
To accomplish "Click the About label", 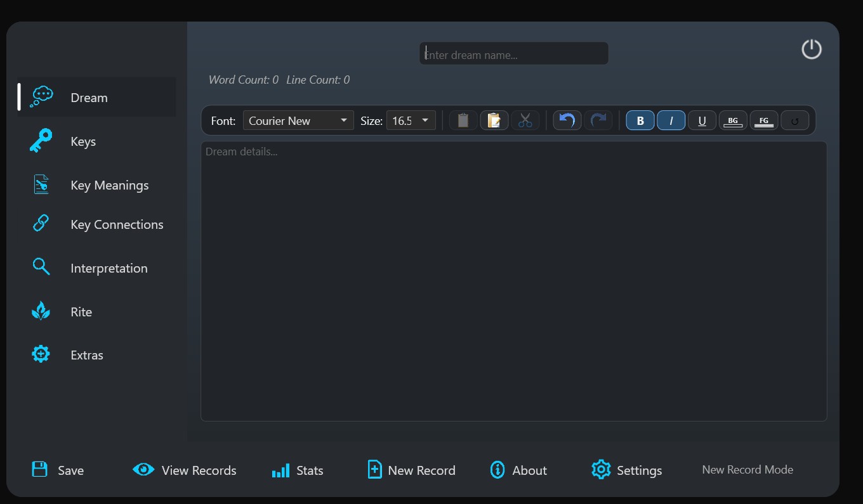I will tap(530, 470).
